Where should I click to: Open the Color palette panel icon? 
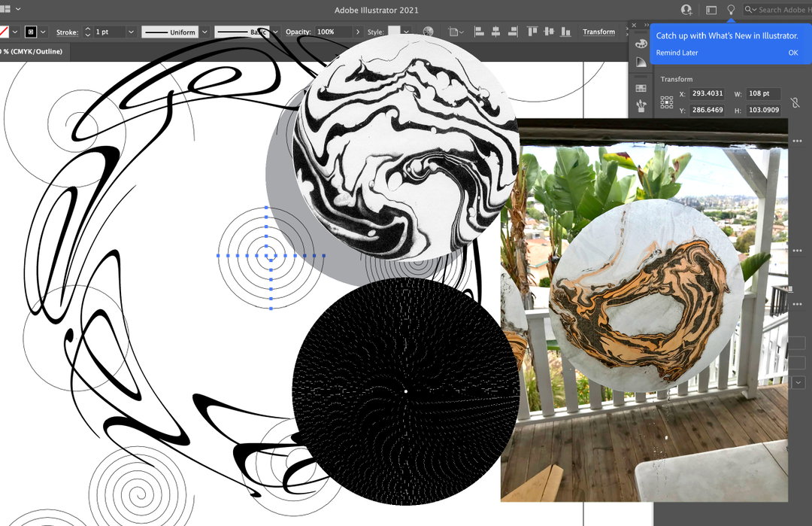click(641, 44)
